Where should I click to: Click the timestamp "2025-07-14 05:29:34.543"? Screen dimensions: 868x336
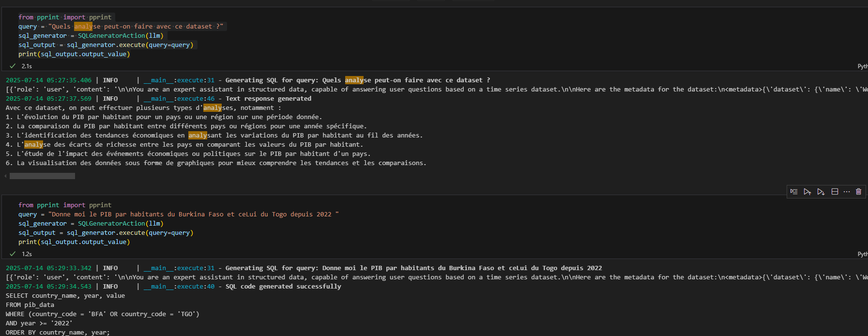(x=48, y=287)
